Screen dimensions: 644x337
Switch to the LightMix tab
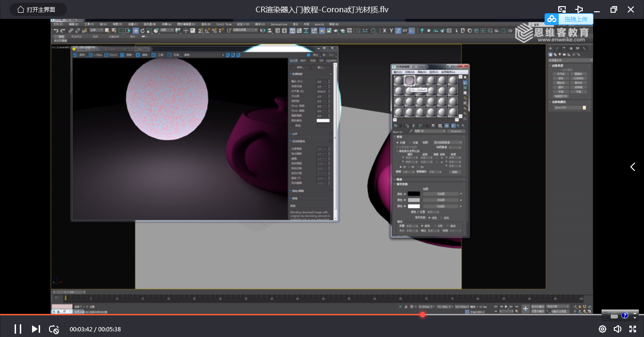tap(331, 61)
